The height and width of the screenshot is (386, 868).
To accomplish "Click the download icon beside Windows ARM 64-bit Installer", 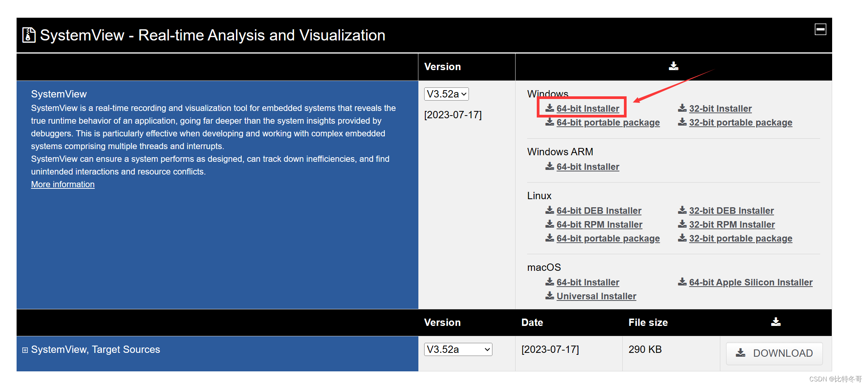I will point(549,166).
